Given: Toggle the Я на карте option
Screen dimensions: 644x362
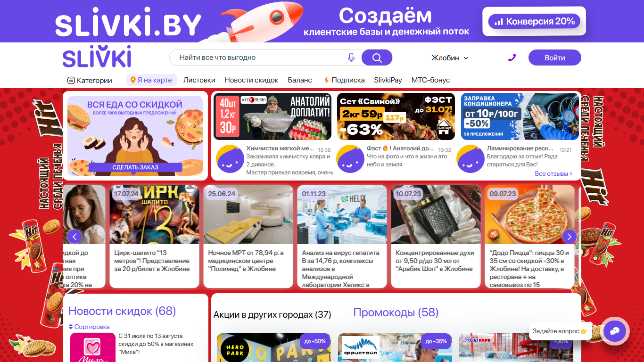Looking at the screenshot, I should 151,80.
